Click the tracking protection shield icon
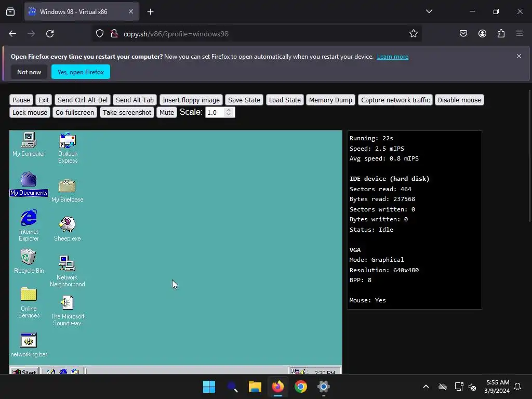Screen dimensions: 532x399 pos(100,34)
